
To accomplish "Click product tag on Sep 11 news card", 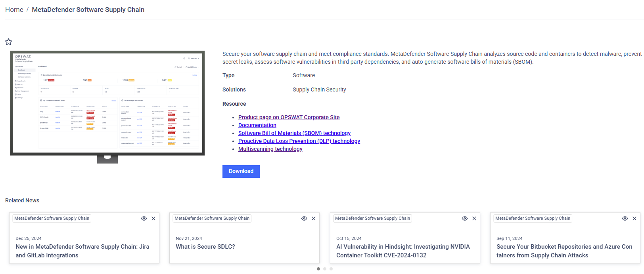I will coord(533,218).
